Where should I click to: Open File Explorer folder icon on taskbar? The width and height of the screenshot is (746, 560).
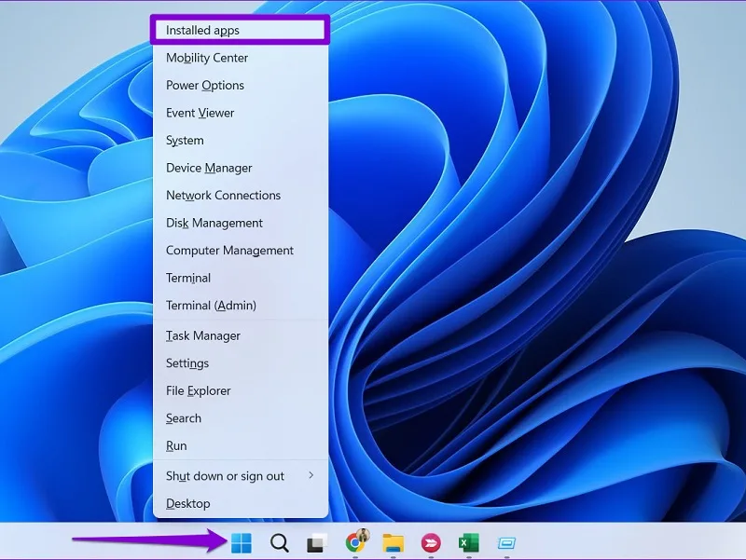click(394, 543)
